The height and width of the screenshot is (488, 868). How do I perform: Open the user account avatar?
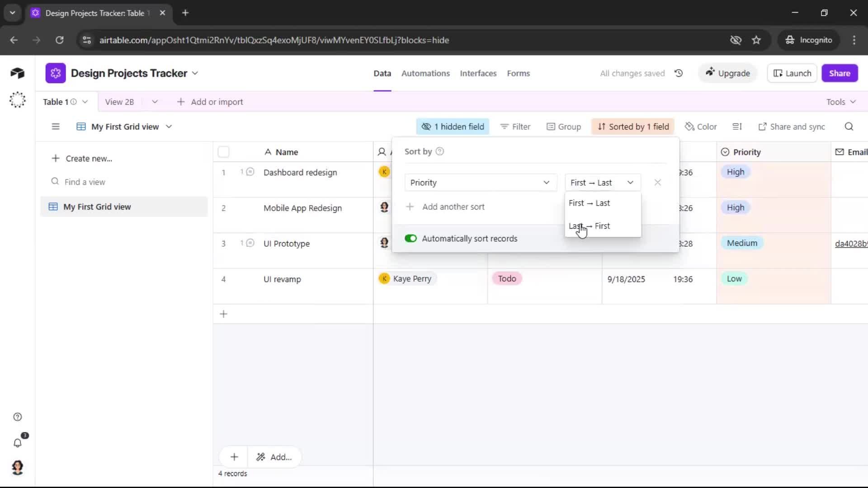18,468
